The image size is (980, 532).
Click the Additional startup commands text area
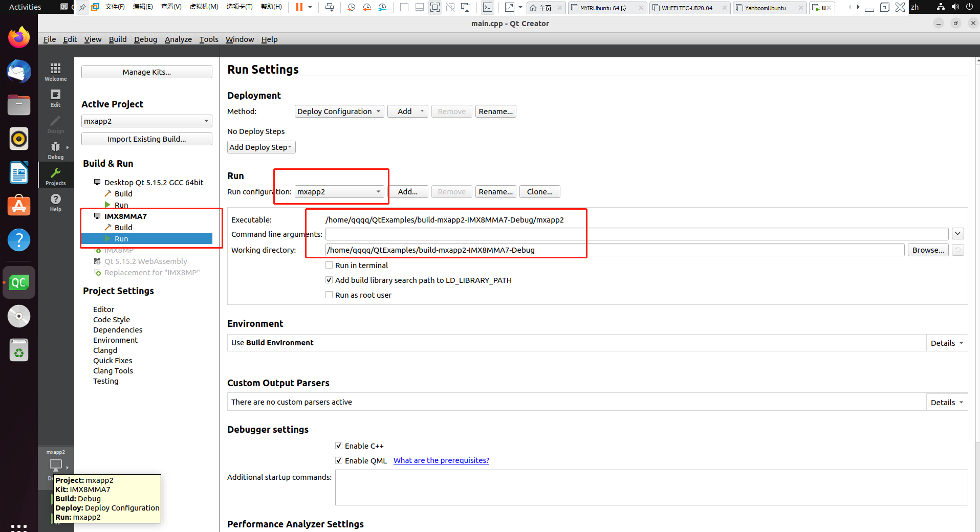(651, 487)
